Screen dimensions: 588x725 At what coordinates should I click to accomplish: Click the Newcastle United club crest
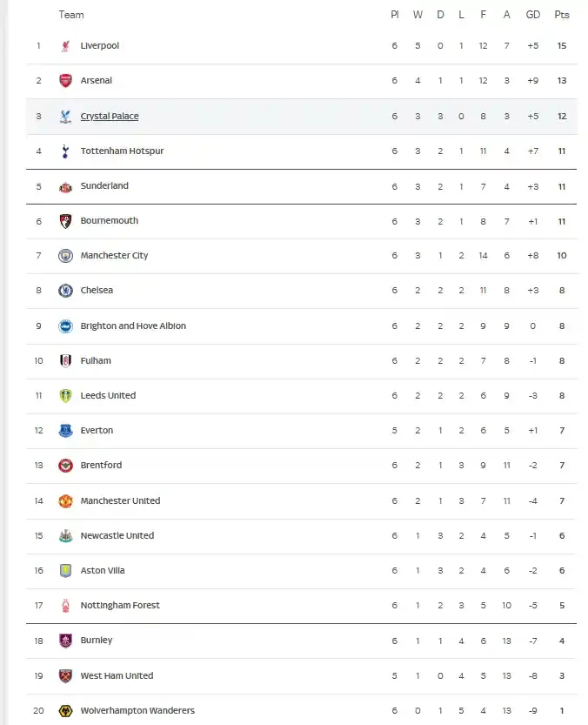click(65, 535)
